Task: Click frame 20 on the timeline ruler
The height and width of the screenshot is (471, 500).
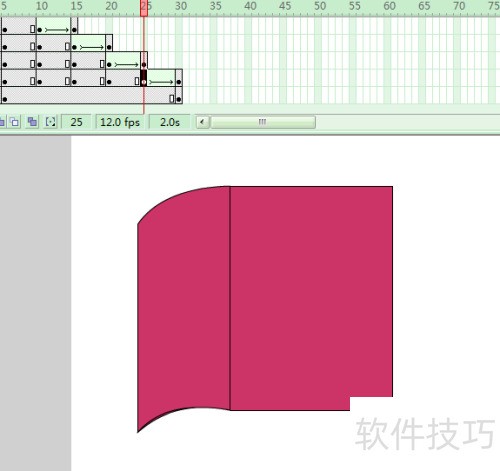Action: [x=111, y=6]
